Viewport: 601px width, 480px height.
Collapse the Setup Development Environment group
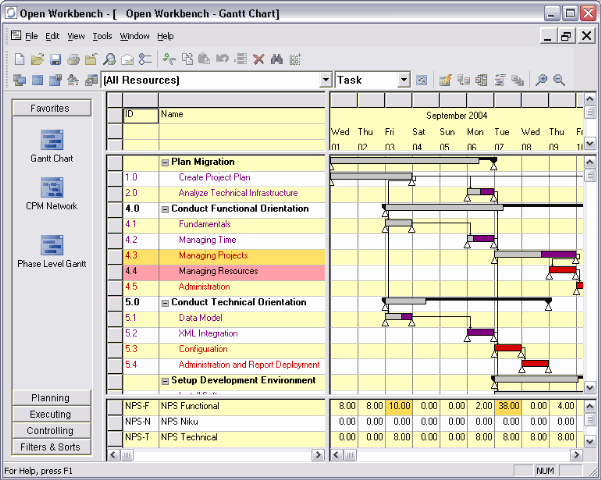pyautogui.click(x=165, y=381)
